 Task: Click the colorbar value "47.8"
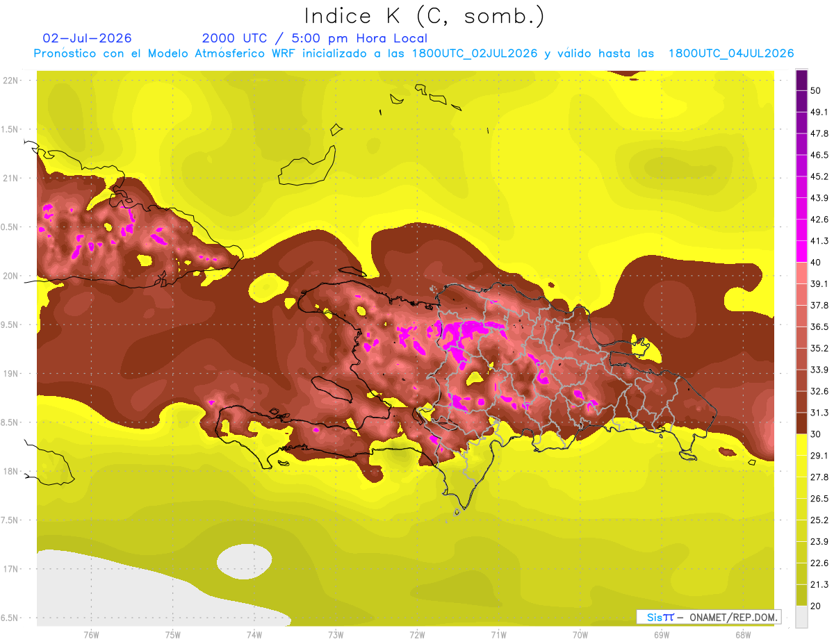coord(819,134)
